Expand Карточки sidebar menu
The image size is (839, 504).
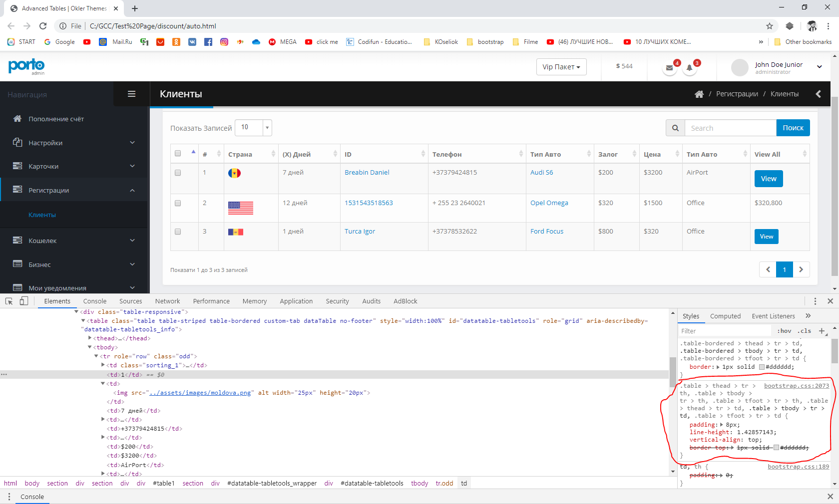(x=74, y=166)
